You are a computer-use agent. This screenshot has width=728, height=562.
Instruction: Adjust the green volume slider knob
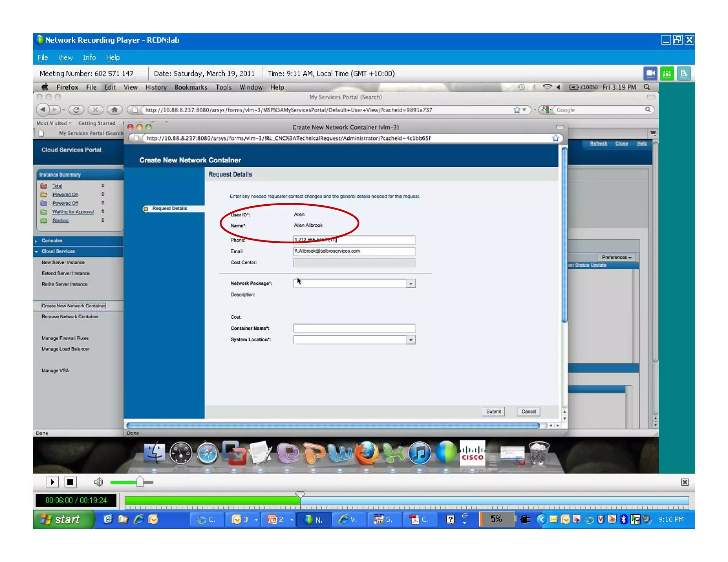click(x=140, y=482)
